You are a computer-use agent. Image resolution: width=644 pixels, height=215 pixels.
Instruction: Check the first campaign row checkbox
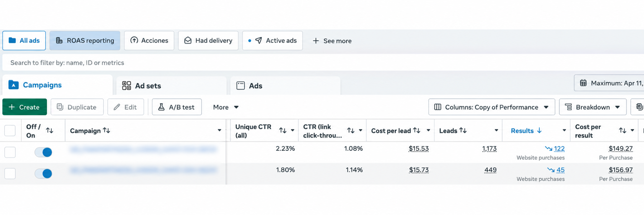(x=10, y=152)
